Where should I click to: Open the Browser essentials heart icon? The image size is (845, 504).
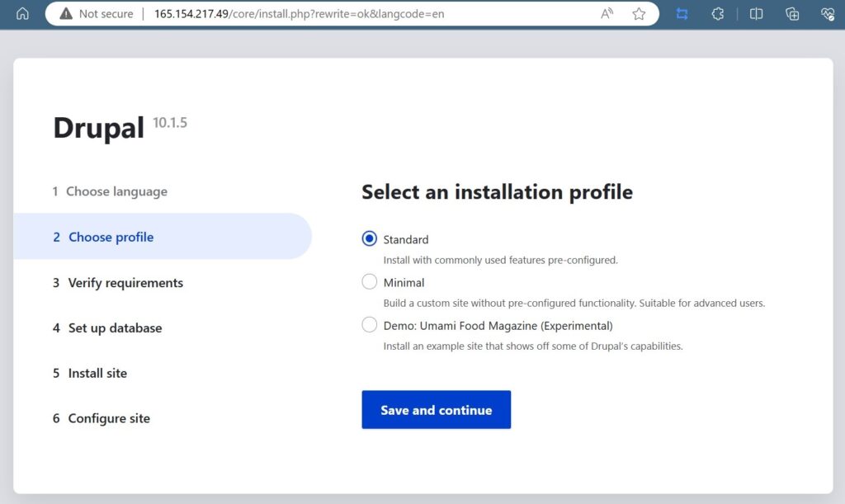coord(828,14)
